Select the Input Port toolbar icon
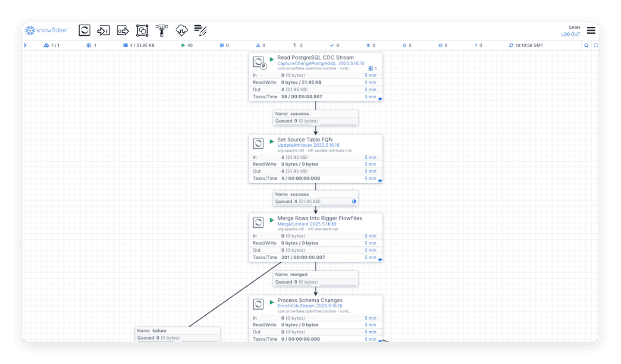The width and height of the screenshot is (621, 364). click(x=103, y=30)
